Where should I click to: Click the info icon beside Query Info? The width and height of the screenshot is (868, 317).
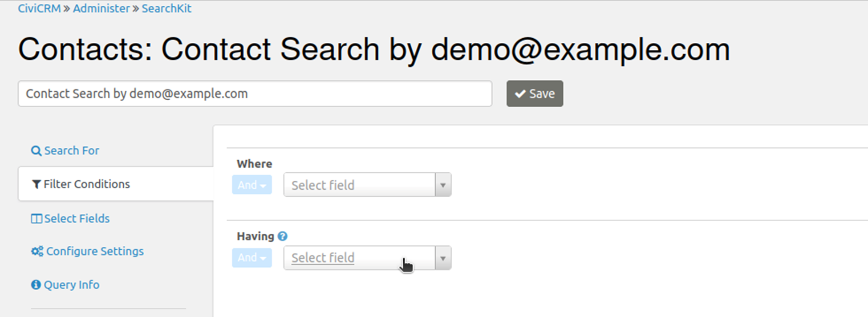pos(36,285)
